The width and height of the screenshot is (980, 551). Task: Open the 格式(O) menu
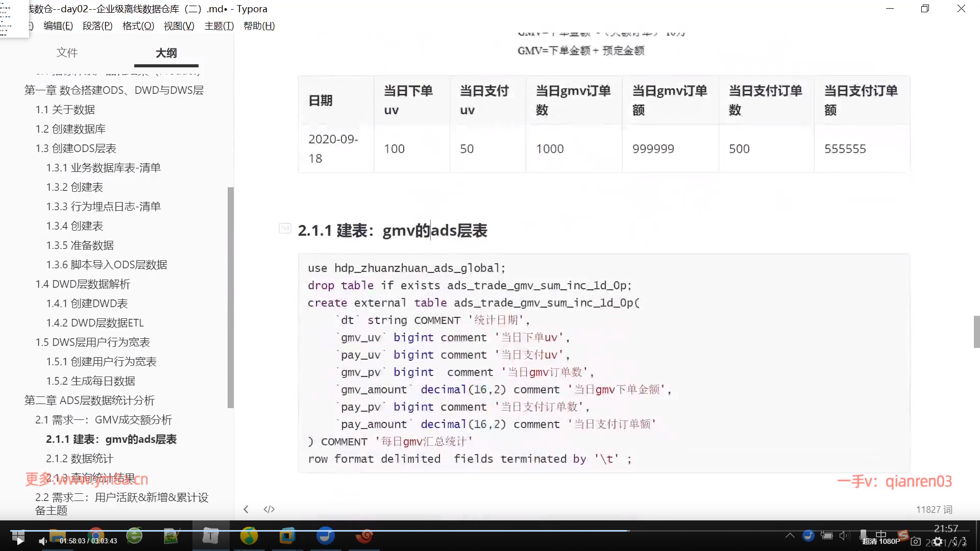[138, 26]
